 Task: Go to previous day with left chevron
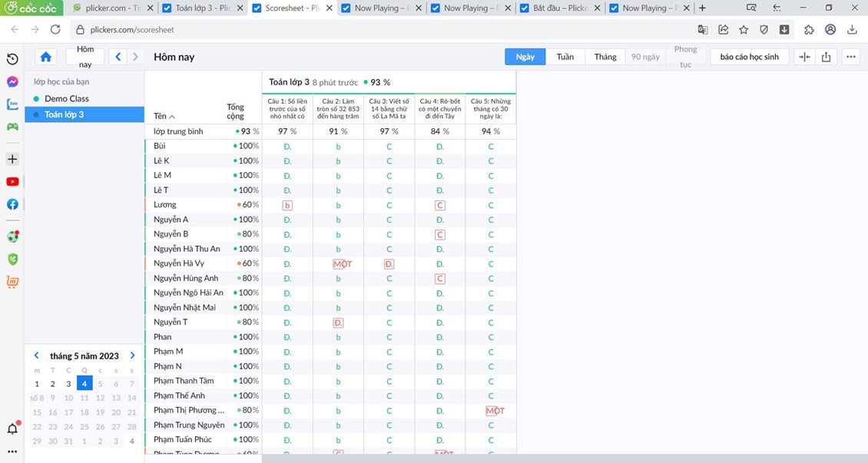118,57
